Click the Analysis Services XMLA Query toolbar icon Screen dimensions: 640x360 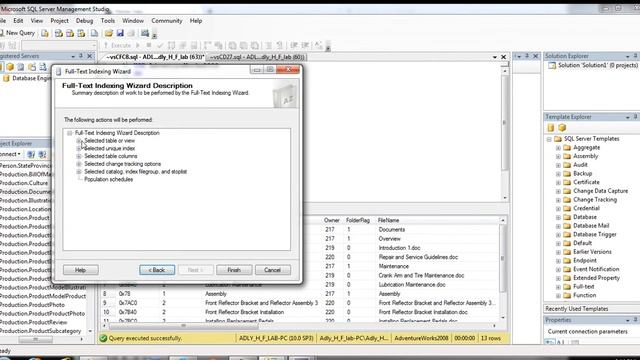[81, 33]
